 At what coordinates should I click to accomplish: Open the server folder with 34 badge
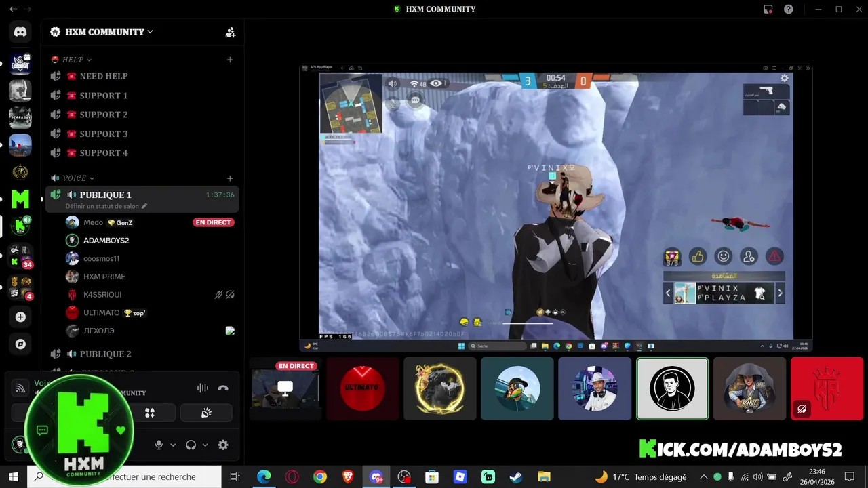pyautogui.click(x=20, y=256)
